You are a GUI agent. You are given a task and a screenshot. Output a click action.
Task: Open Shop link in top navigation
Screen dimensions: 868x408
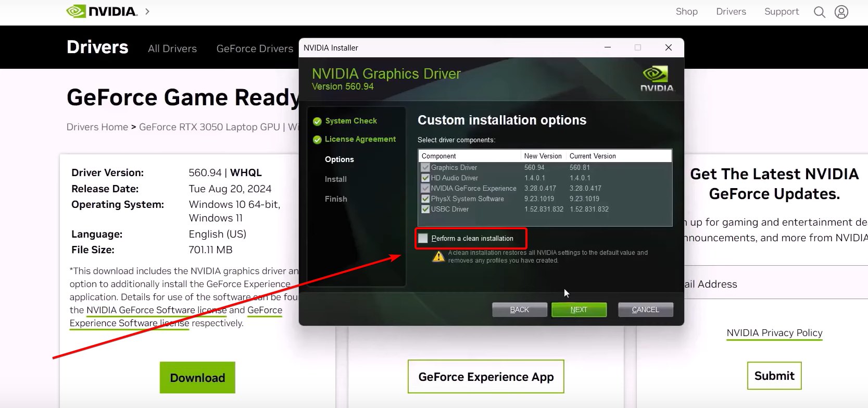tap(687, 11)
